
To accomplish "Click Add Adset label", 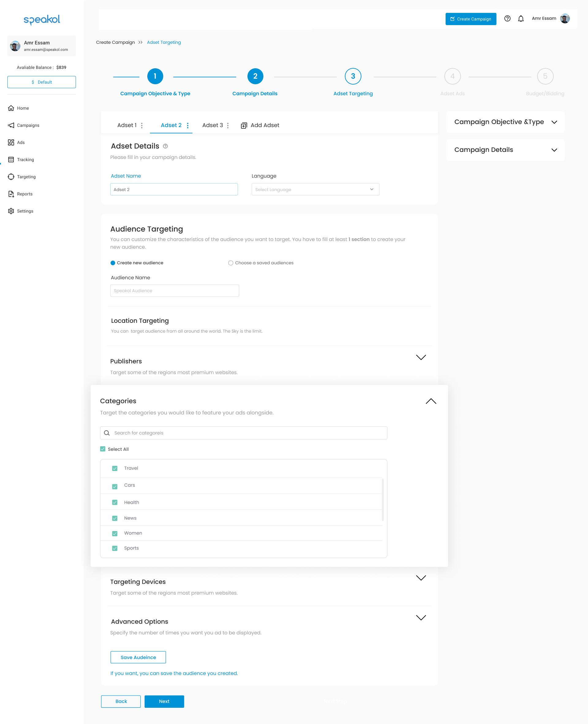I will click(265, 125).
